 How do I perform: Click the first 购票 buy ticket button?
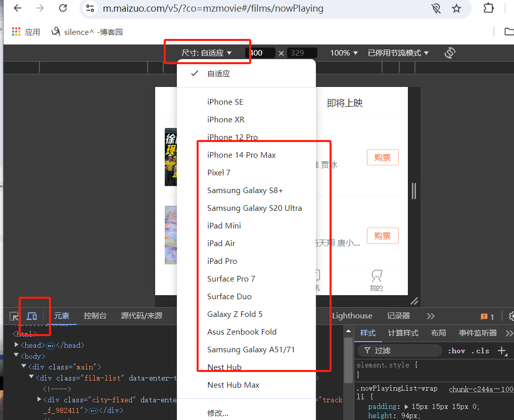pos(383,157)
